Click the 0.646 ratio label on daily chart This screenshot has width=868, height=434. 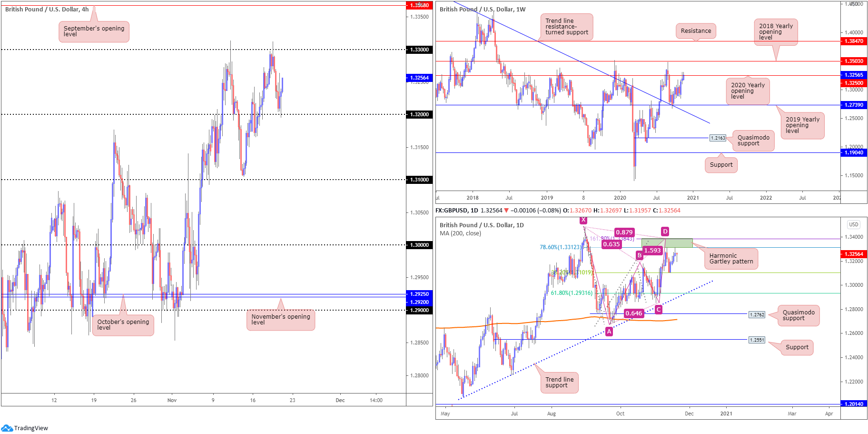pos(633,313)
